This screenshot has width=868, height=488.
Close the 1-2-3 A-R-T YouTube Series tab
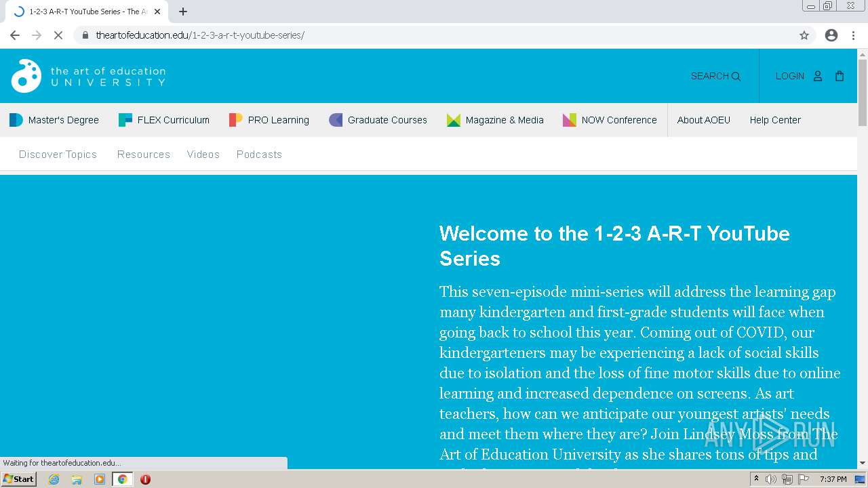157,12
